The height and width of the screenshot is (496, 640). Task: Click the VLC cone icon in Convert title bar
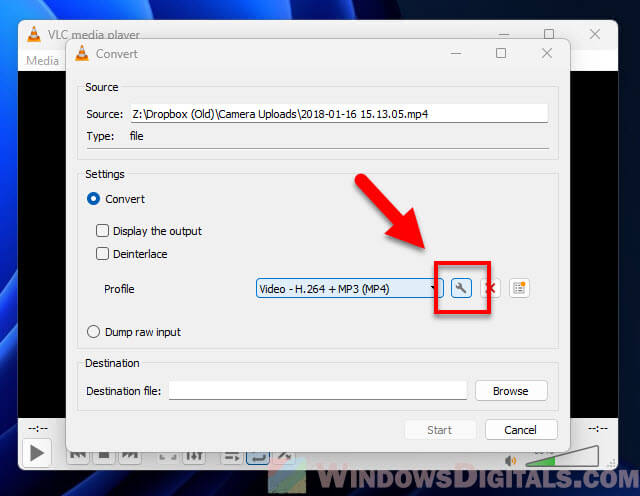tap(82, 53)
